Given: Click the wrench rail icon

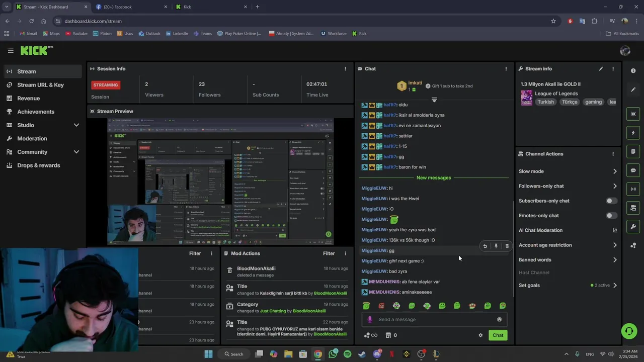Looking at the screenshot, I should click(x=633, y=226).
